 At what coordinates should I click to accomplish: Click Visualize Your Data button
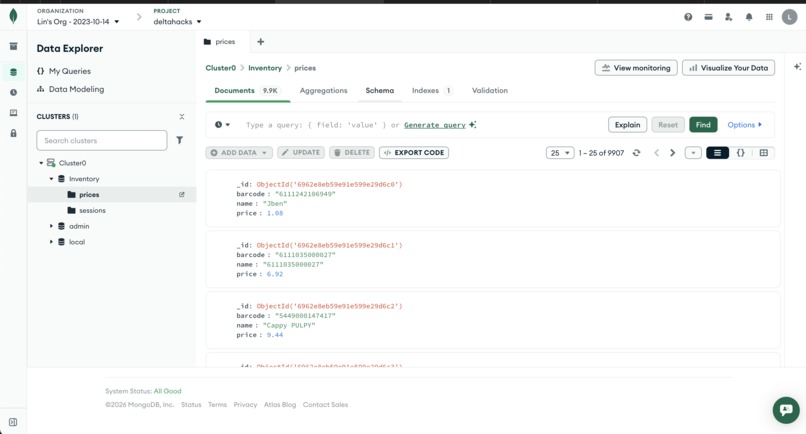point(728,68)
